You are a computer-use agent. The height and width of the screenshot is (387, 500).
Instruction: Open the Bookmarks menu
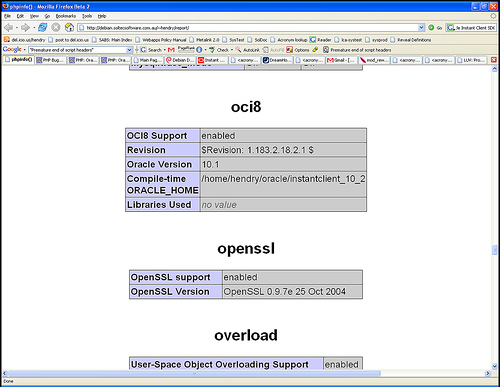(66, 16)
